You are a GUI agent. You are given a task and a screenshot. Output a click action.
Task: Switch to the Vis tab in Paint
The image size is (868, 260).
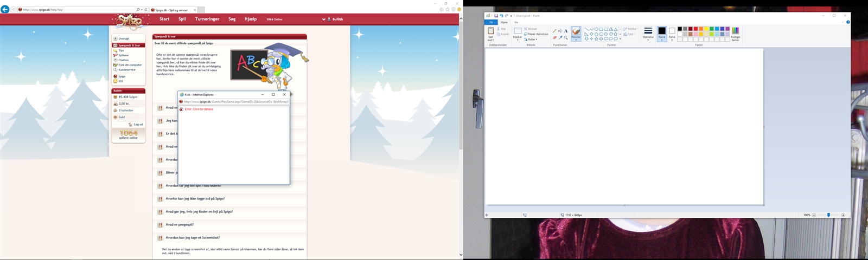[516, 22]
